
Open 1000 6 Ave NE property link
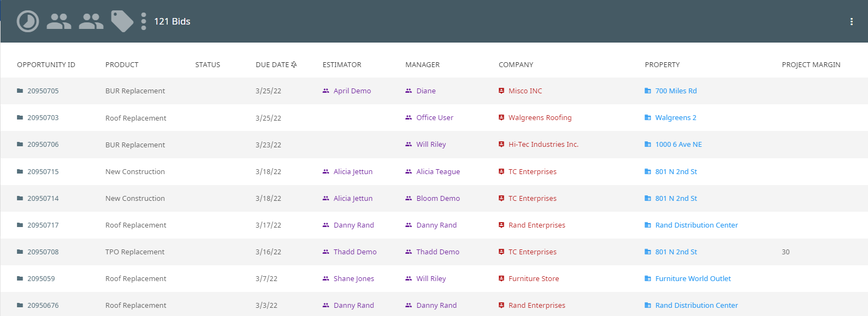(678, 144)
